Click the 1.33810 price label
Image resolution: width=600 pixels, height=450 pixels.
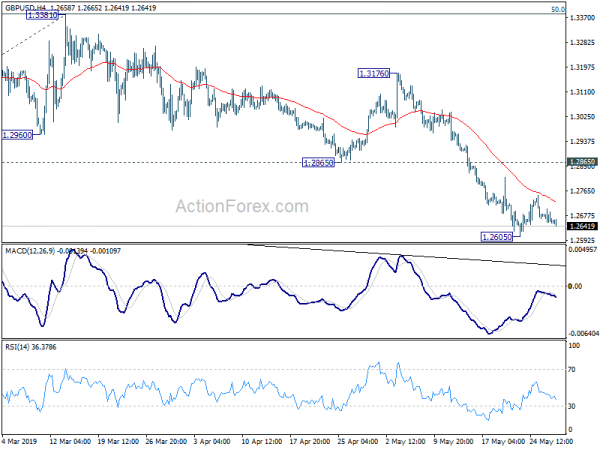point(42,15)
